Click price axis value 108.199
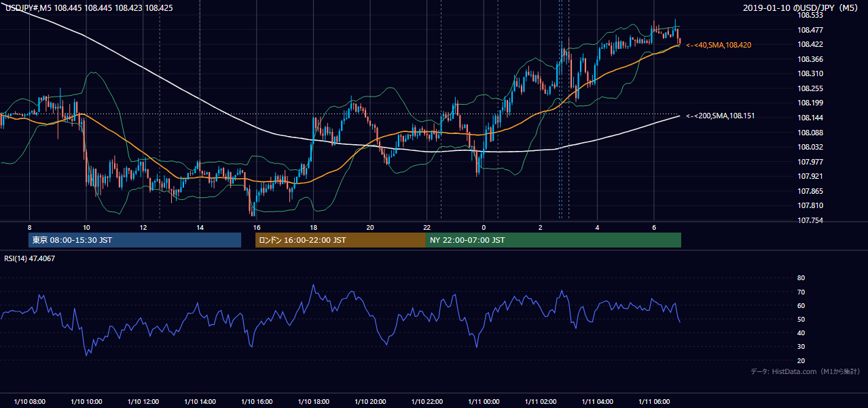 pyautogui.click(x=810, y=103)
